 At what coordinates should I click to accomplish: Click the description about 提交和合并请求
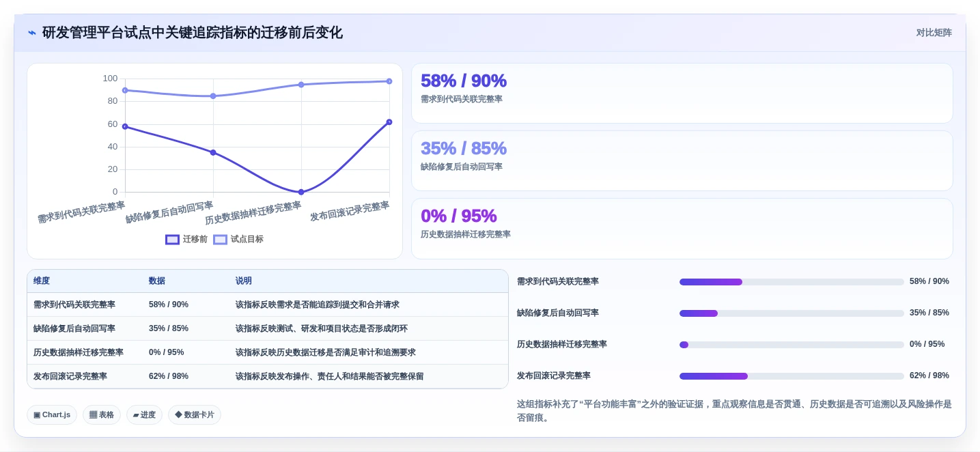[x=318, y=305]
